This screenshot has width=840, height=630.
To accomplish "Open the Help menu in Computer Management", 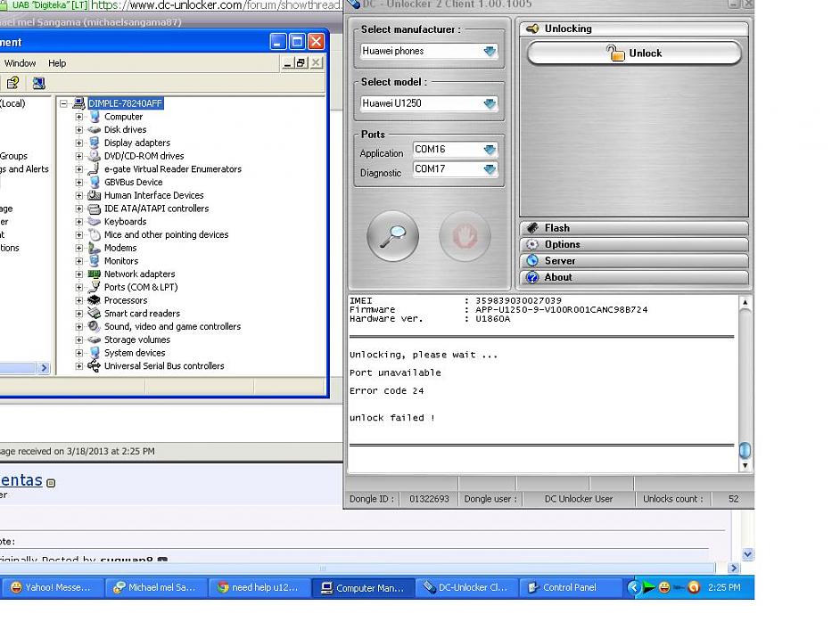I will [57, 63].
